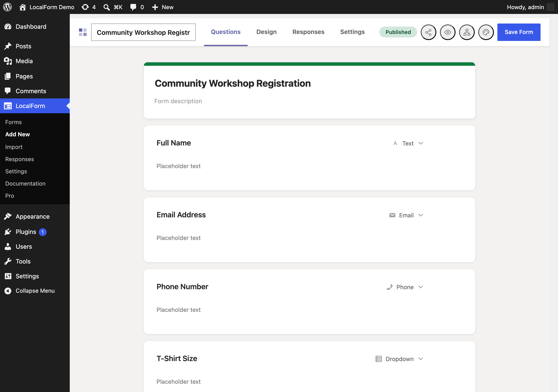
Task: Click the Published status badge
Action: [x=398, y=32]
